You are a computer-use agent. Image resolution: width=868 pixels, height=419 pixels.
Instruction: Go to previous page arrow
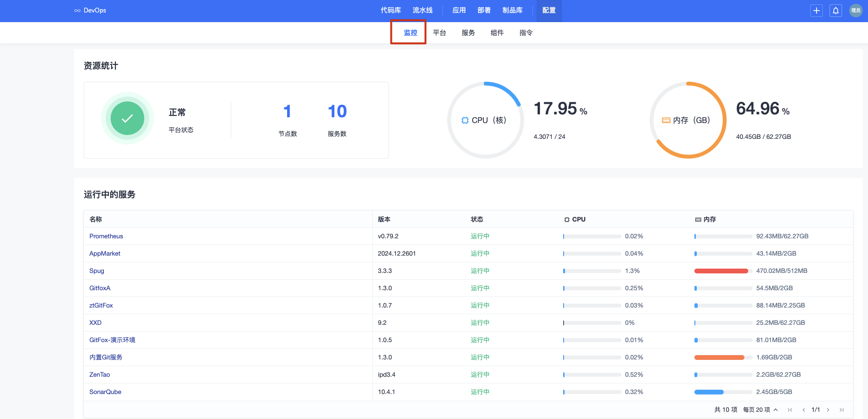(804, 410)
